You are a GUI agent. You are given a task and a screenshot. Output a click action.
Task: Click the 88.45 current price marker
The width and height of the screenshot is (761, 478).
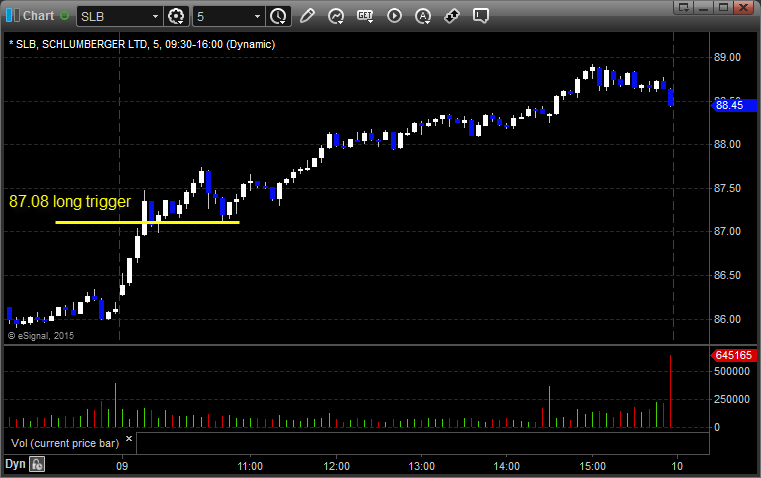pos(733,105)
